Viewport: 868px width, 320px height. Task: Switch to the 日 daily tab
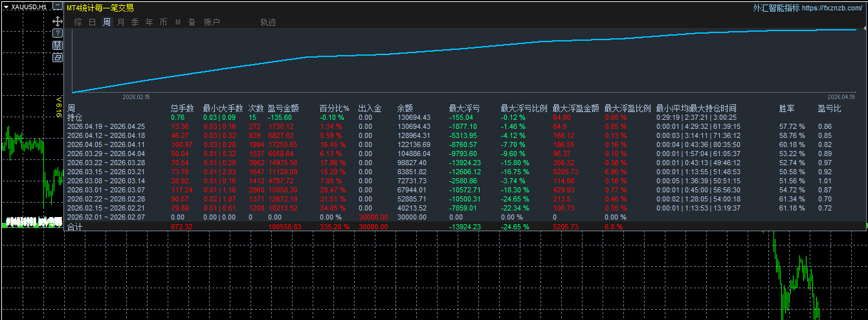coord(92,22)
